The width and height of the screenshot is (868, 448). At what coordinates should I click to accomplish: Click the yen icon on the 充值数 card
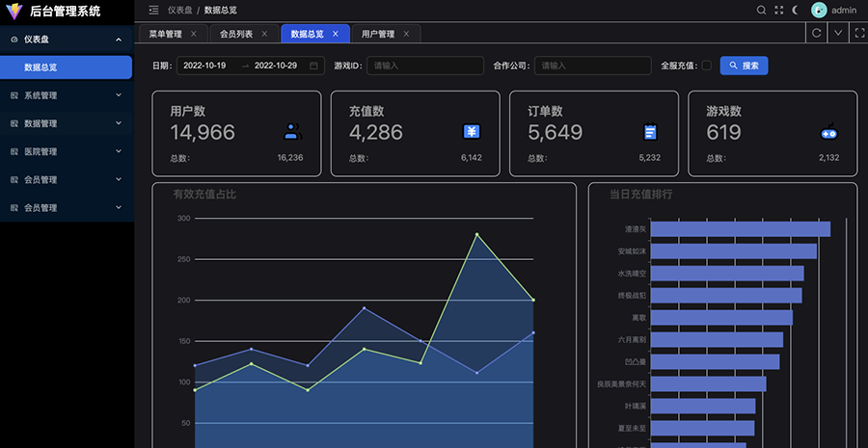click(472, 132)
